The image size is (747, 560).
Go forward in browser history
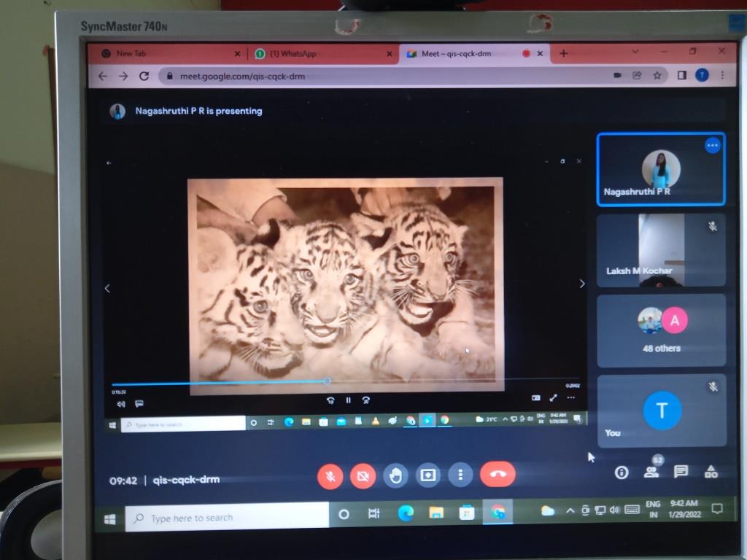pyautogui.click(x=123, y=76)
